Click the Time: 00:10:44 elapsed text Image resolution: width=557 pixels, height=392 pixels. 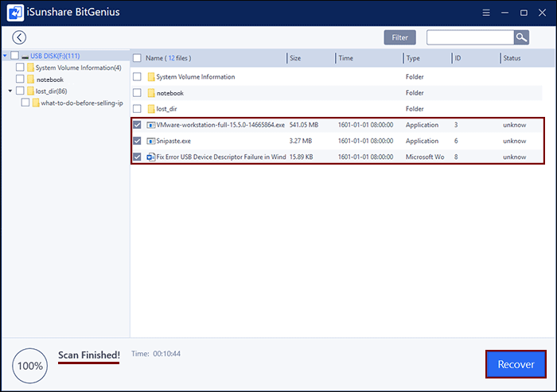tap(156, 354)
